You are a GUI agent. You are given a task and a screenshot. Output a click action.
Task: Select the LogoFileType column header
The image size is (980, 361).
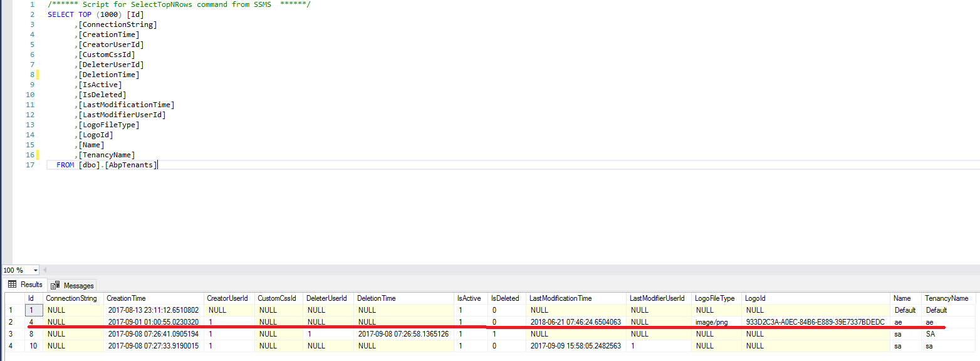[716, 298]
